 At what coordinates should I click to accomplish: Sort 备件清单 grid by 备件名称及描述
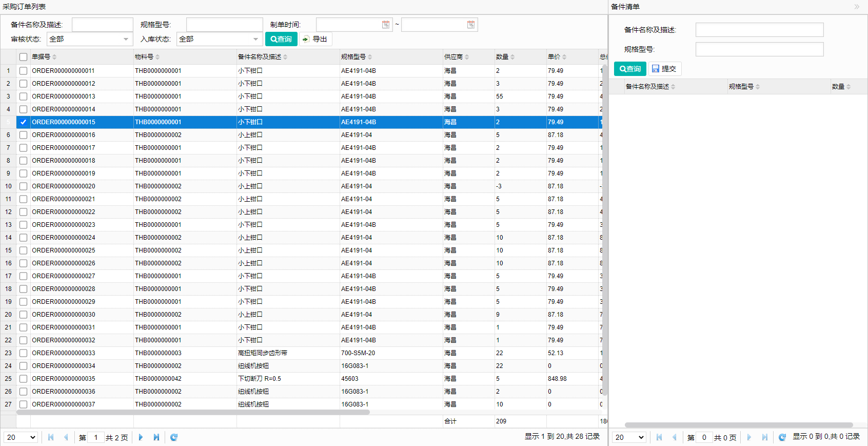650,87
